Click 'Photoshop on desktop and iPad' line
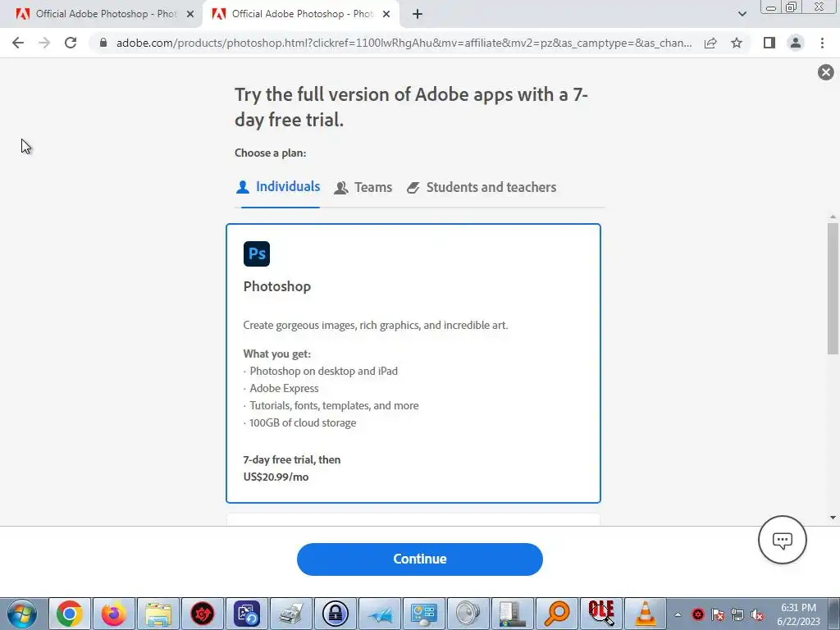 [323, 372]
